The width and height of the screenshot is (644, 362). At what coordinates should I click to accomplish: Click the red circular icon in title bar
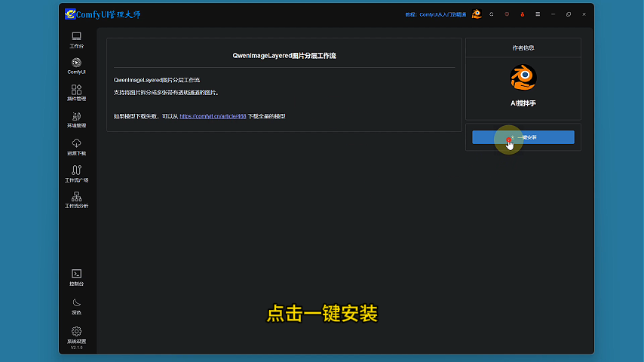click(x=507, y=14)
